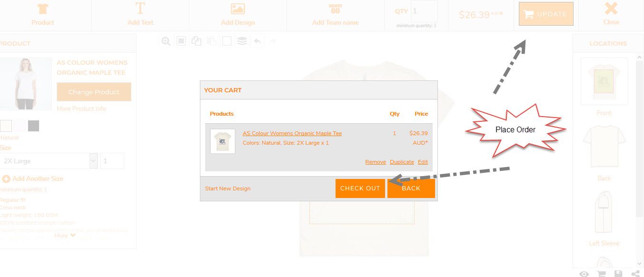644x277 pixels.
Task: Duplicate design using the copy icon
Action: [x=196, y=41]
